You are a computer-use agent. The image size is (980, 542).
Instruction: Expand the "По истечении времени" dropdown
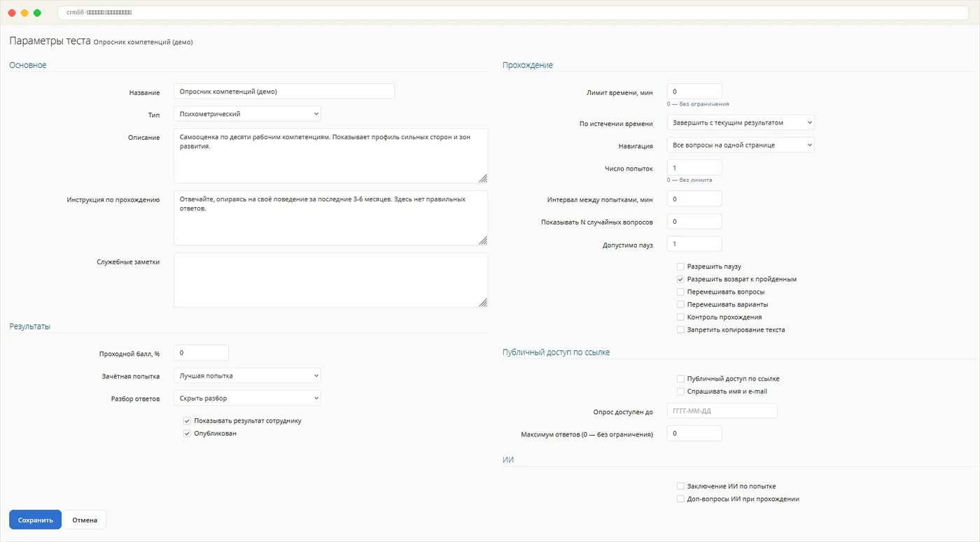pyautogui.click(x=741, y=122)
